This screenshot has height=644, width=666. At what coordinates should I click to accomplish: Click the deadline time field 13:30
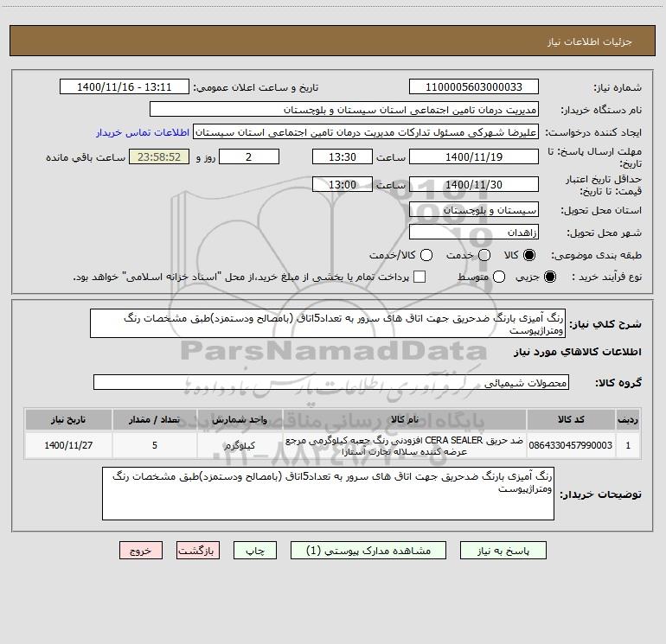click(x=343, y=156)
